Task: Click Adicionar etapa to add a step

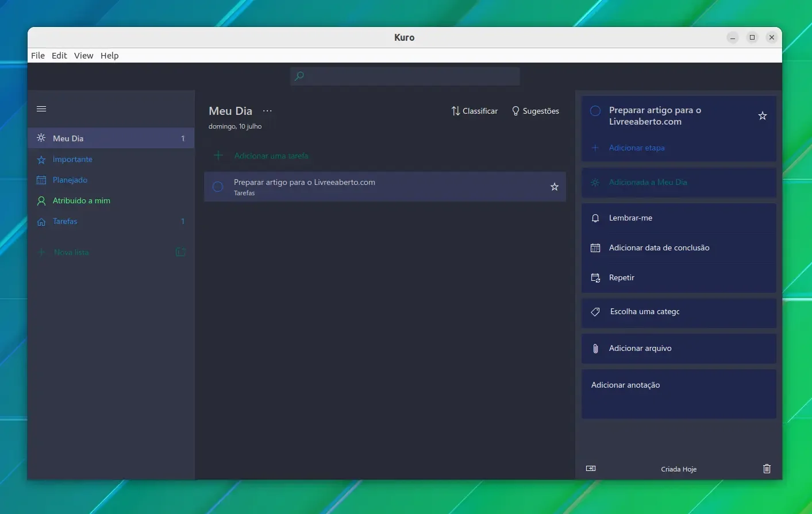Action: 637,148
